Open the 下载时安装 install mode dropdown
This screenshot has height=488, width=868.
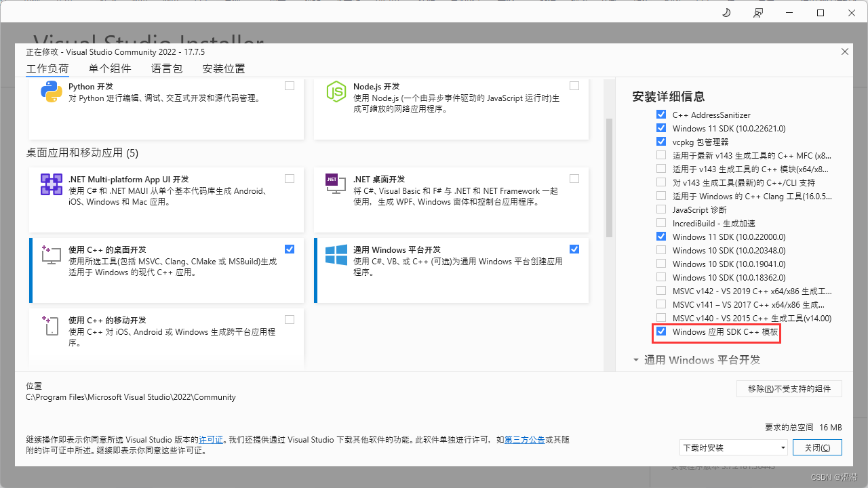pyautogui.click(x=734, y=447)
